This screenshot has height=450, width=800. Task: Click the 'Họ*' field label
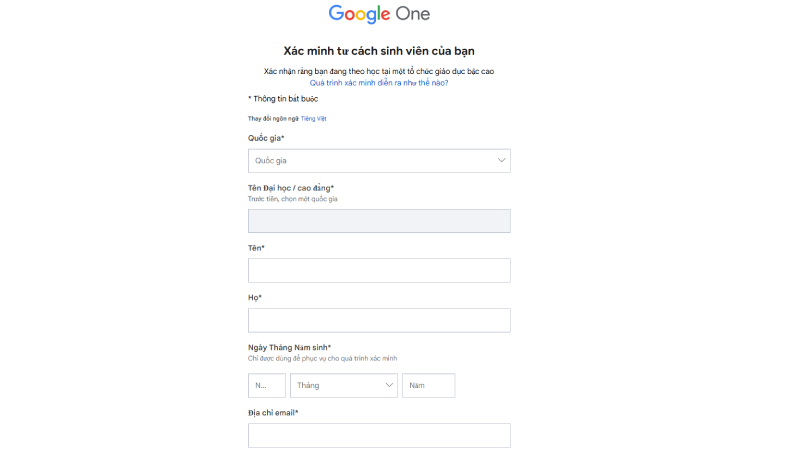[x=254, y=297]
